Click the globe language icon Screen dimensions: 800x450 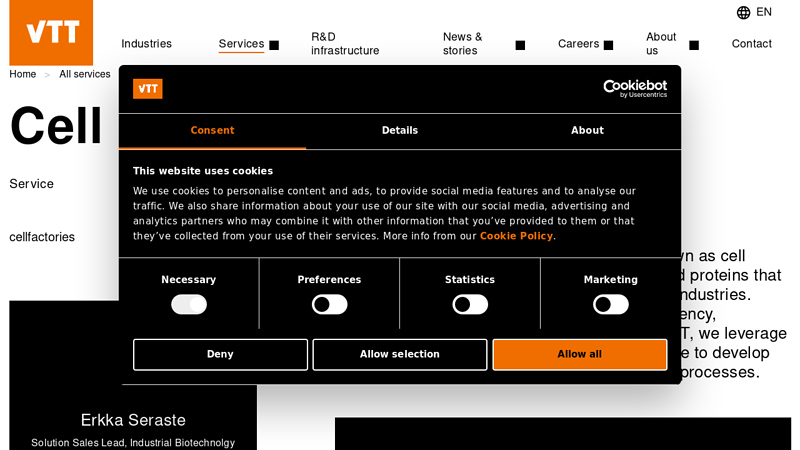(743, 13)
